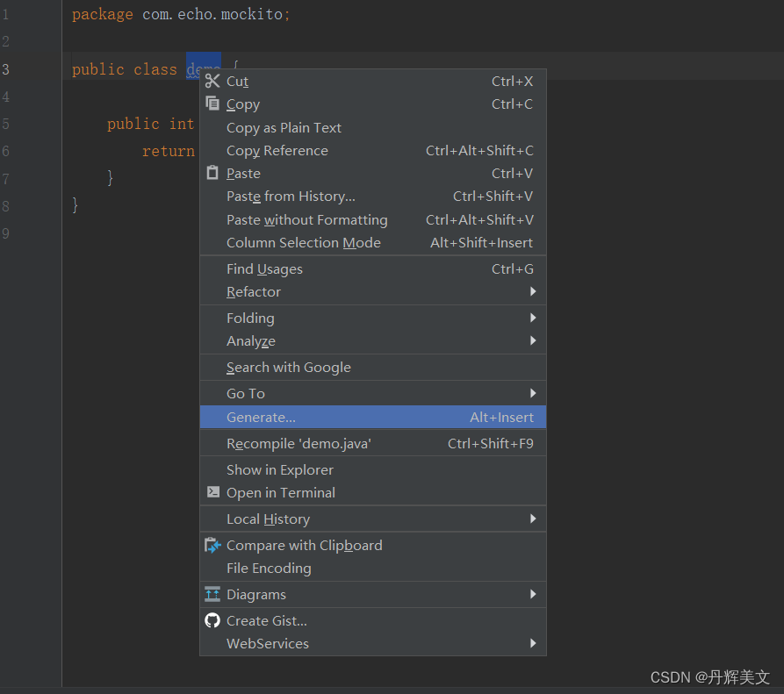Select Generate... from the context menu
Image resolution: width=784 pixels, height=694 pixels.
(x=261, y=417)
